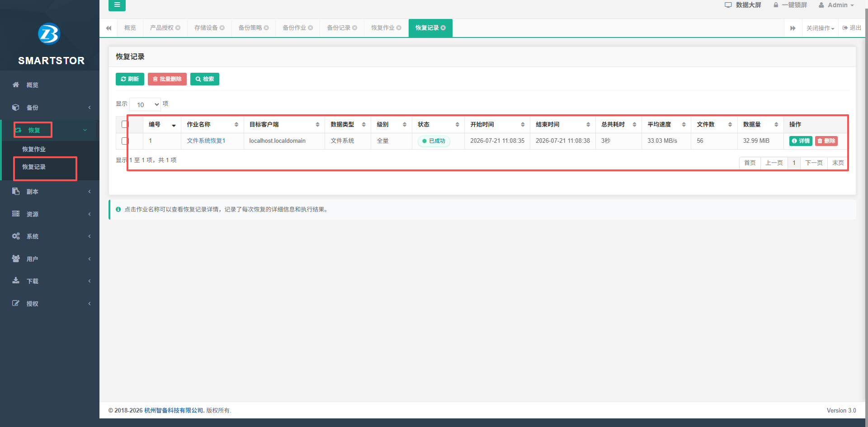Click the 授权 edit icon in sidebar
868x427 pixels.
[x=16, y=303]
